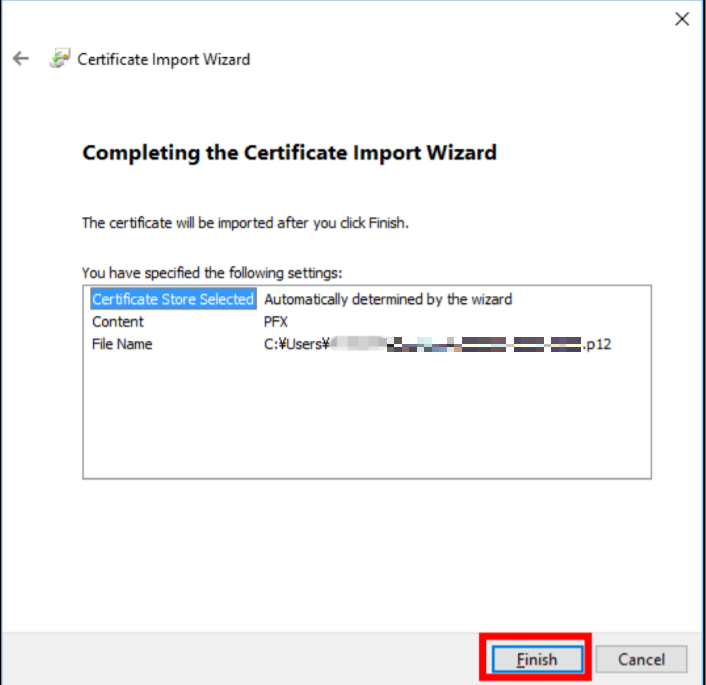Click the 'Automatically determined by the wizard' value
This screenshot has height=685, width=706.
(x=388, y=299)
